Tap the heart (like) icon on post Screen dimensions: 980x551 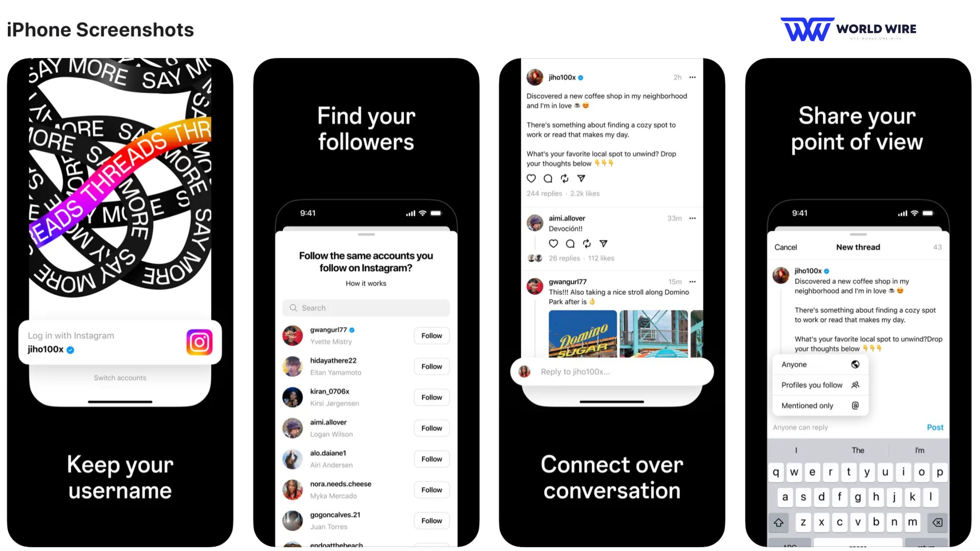[532, 178]
